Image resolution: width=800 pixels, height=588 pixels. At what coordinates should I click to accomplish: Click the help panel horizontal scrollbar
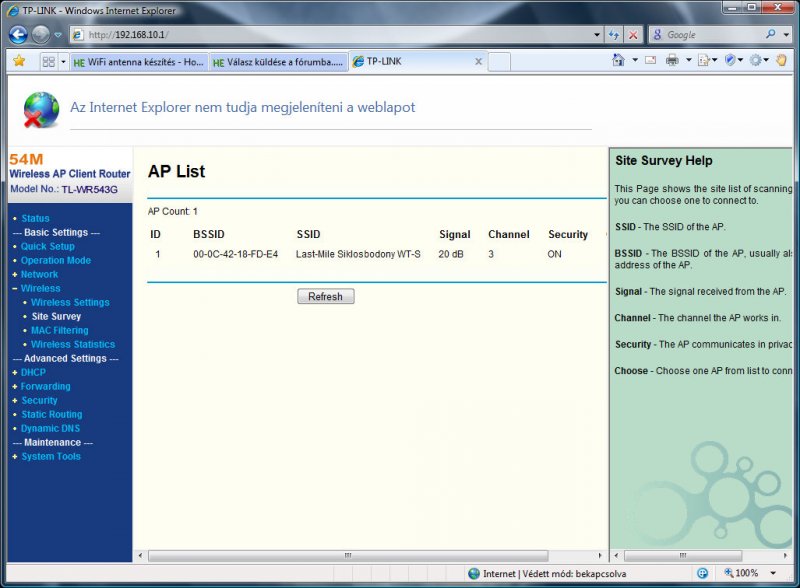[x=683, y=555]
